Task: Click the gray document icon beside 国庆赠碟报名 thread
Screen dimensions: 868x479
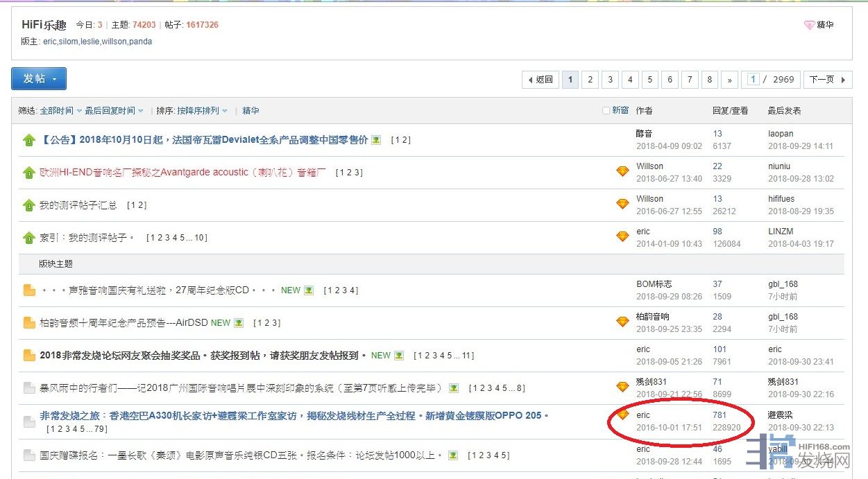Action: tap(29, 455)
